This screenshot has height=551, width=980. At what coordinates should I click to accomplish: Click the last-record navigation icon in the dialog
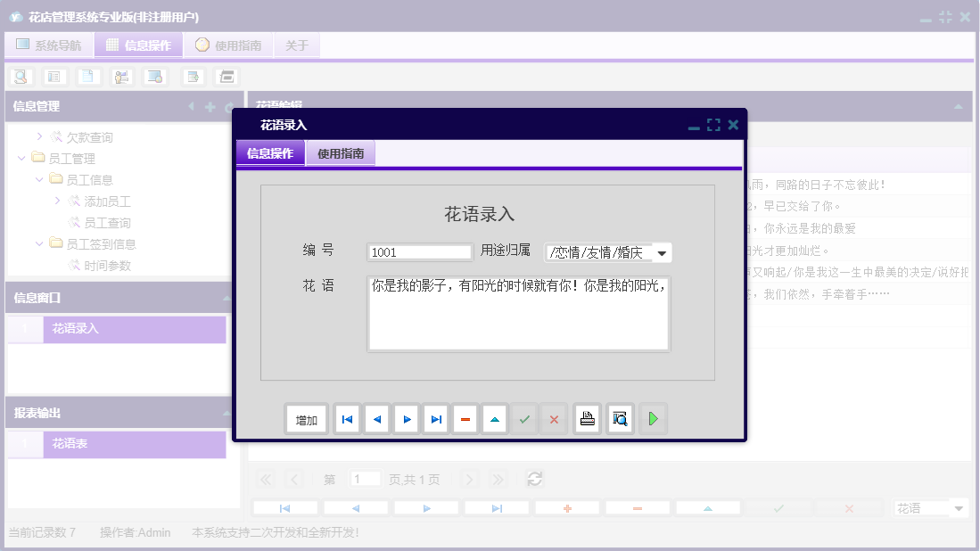(435, 419)
